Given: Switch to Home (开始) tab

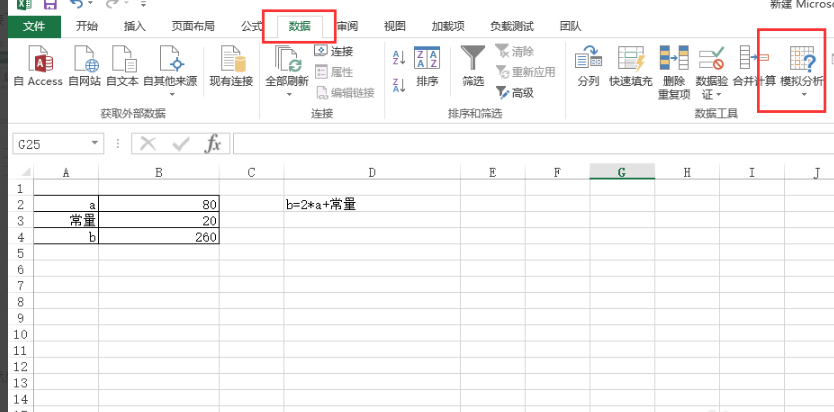Looking at the screenshot, I should pos(87,27).
